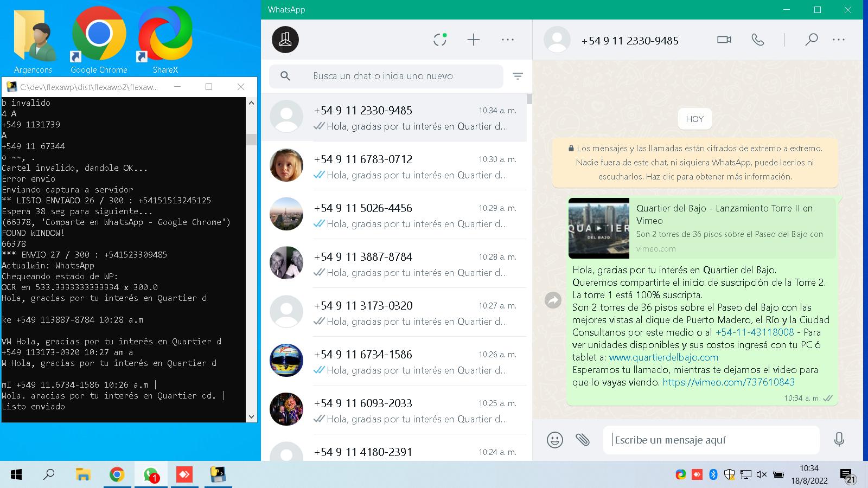Open the unread chats filter icon
This screenshot has width=868, height=488.
coord(518,76)
